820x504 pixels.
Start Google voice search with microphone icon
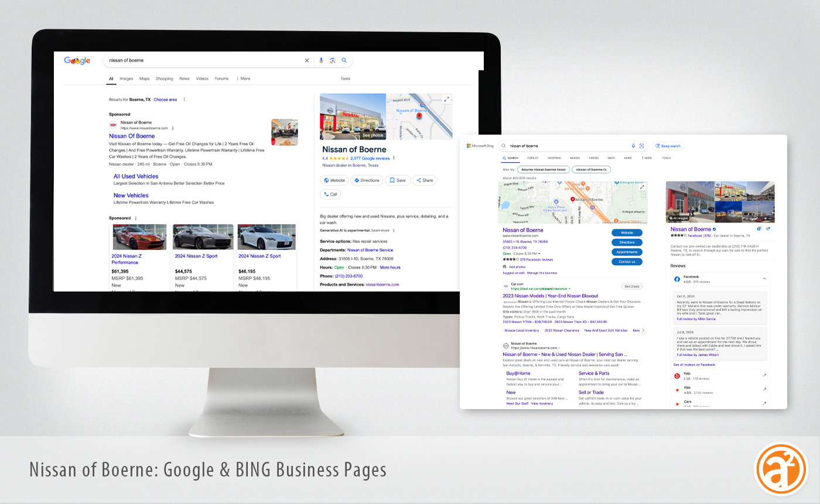(x=320, y=60)
